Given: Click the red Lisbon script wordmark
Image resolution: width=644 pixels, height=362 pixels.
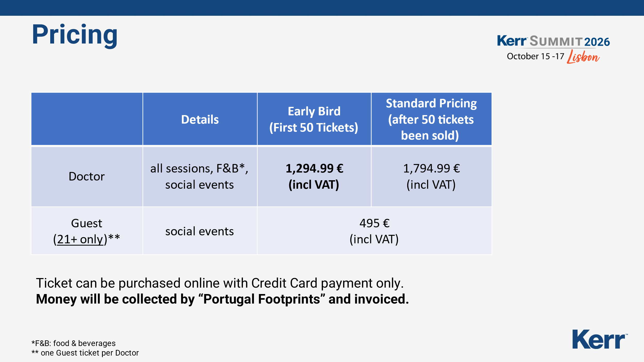Looking at the screenshot, I should tap(583, 57).
